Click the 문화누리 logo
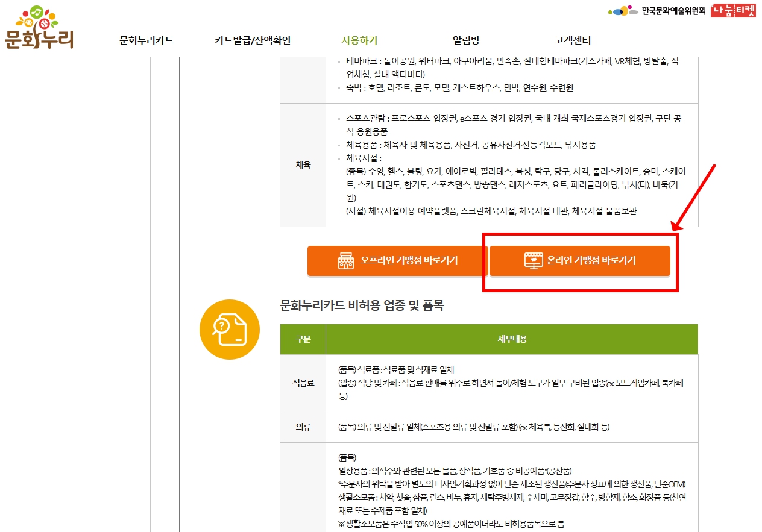Screen dimensions: 762x532 39,28
